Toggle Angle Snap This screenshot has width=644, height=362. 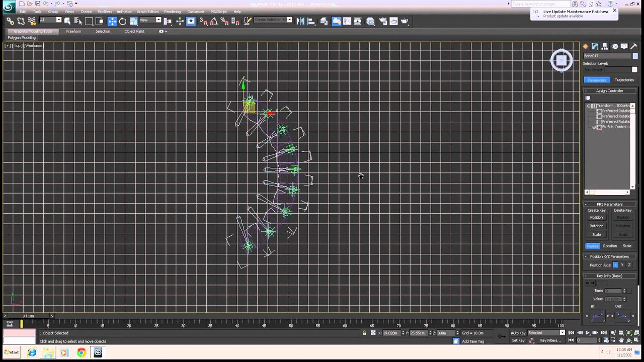pyautogui.click(x=214, y=21)
